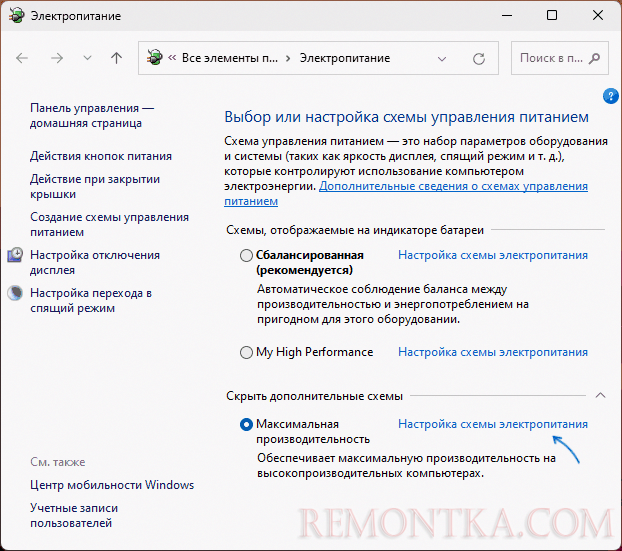
Task: Open Настройка перехода в спящий режим
Action: (x=91, y=300)
